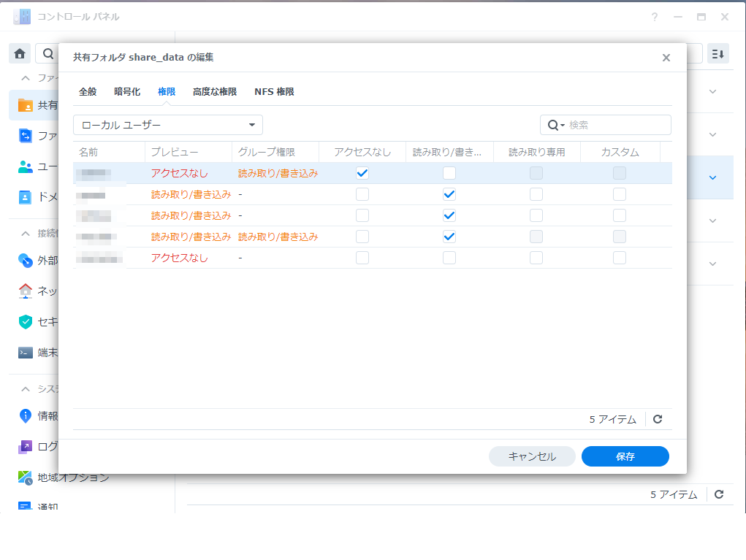
Task: Open the セキ security shield icon
Action: [x=26, y=322]
